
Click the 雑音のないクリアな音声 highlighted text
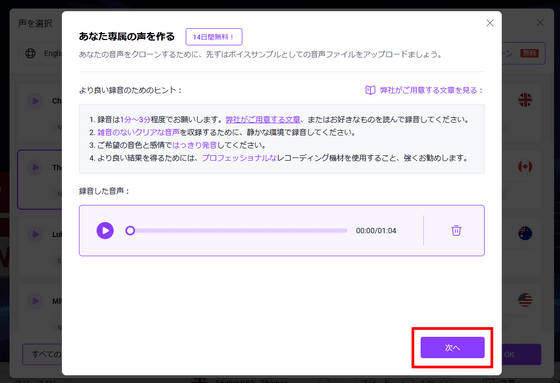(138, 132)
